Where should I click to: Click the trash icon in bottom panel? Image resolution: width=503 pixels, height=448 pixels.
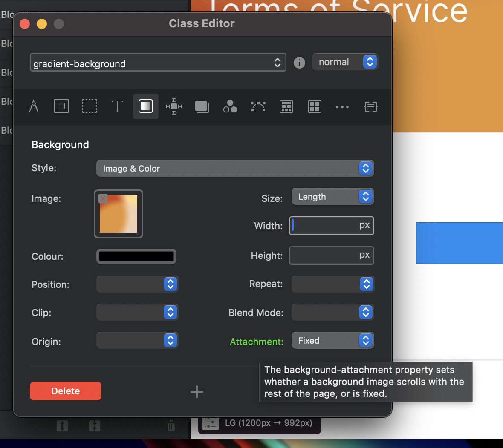[x=171, y=425]
